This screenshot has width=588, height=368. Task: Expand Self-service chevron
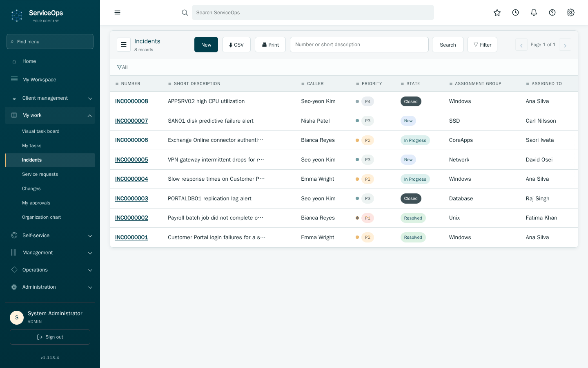coord(90,236)
